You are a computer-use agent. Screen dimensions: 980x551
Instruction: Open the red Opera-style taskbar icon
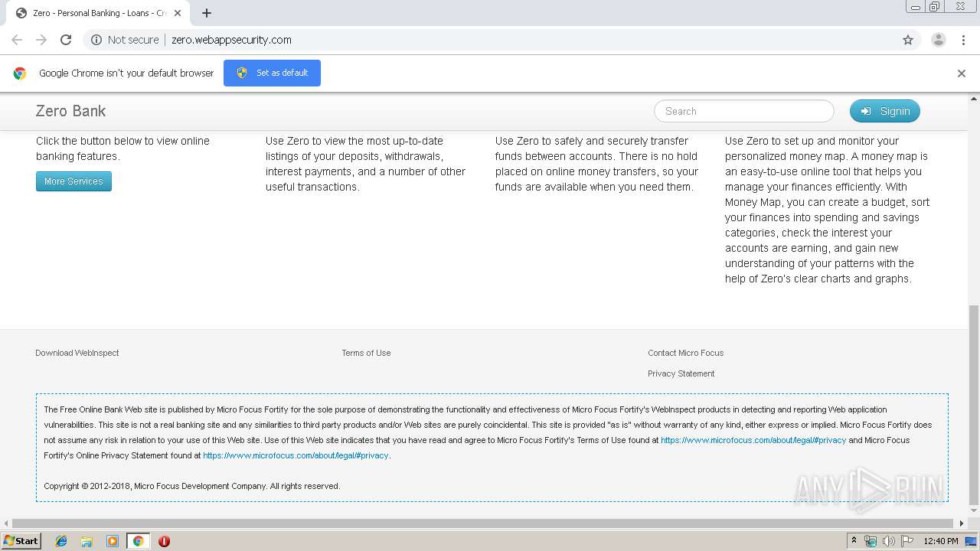coord(164,541)
